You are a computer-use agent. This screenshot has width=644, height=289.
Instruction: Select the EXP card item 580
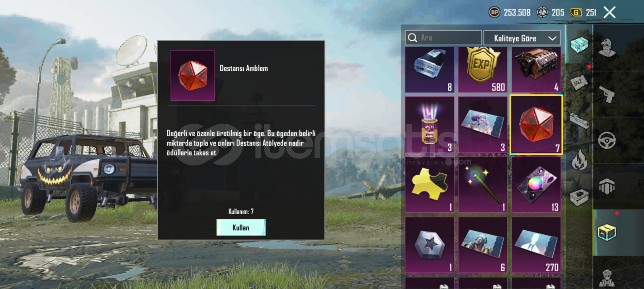point(482,70)
